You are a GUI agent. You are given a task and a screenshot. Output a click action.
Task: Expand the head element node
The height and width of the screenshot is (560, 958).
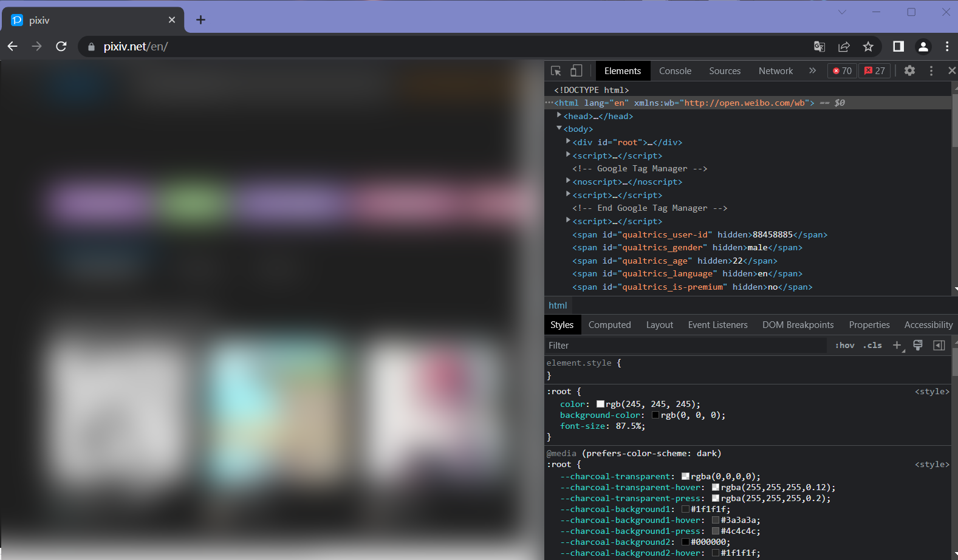(559, 115)
